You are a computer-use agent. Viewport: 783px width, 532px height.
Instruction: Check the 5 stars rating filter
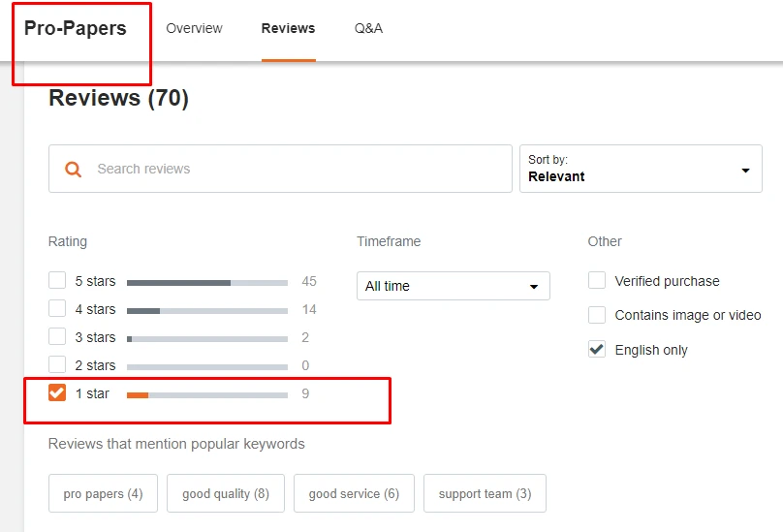coord(57,281)
